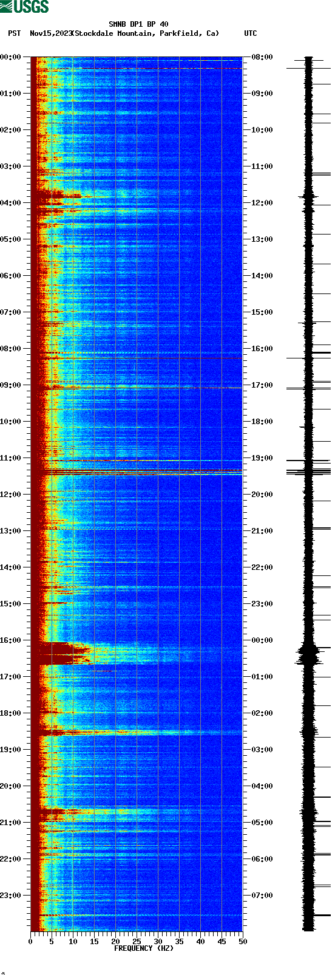Click the USGS logo

(24, 7)
